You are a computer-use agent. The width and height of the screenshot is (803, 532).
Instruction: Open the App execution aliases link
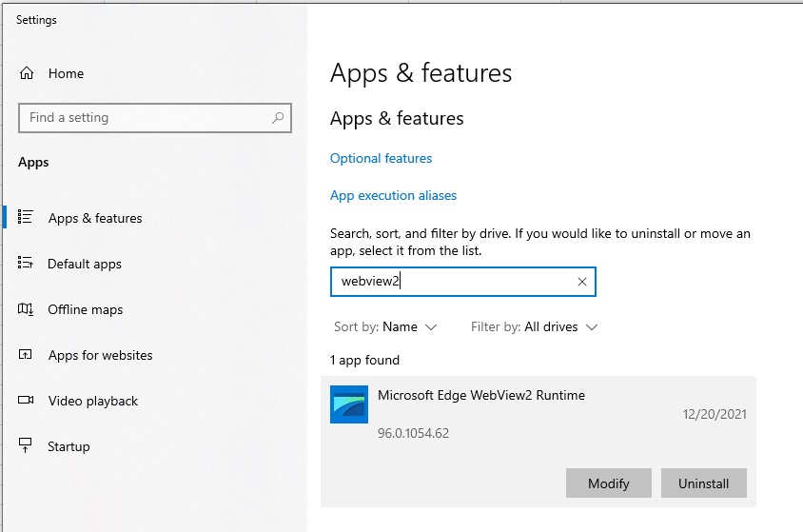click(x=393, y=196)
